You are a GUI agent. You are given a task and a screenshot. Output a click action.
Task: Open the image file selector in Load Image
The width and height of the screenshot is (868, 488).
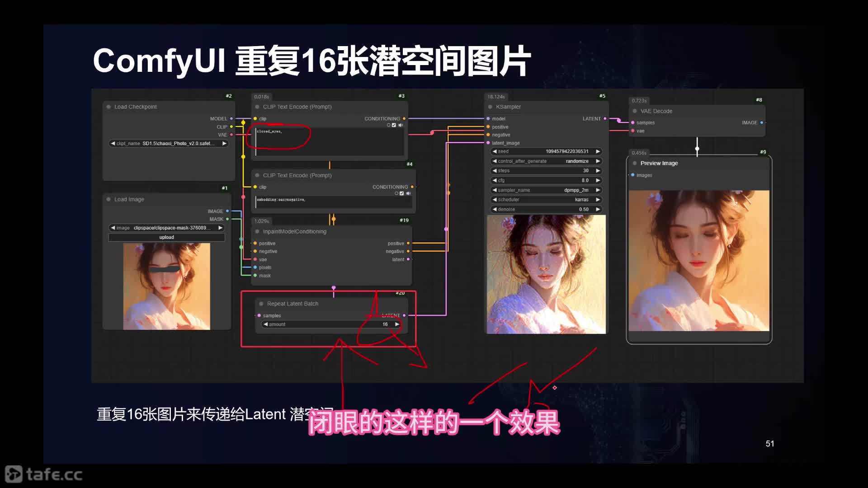point(166,228)
